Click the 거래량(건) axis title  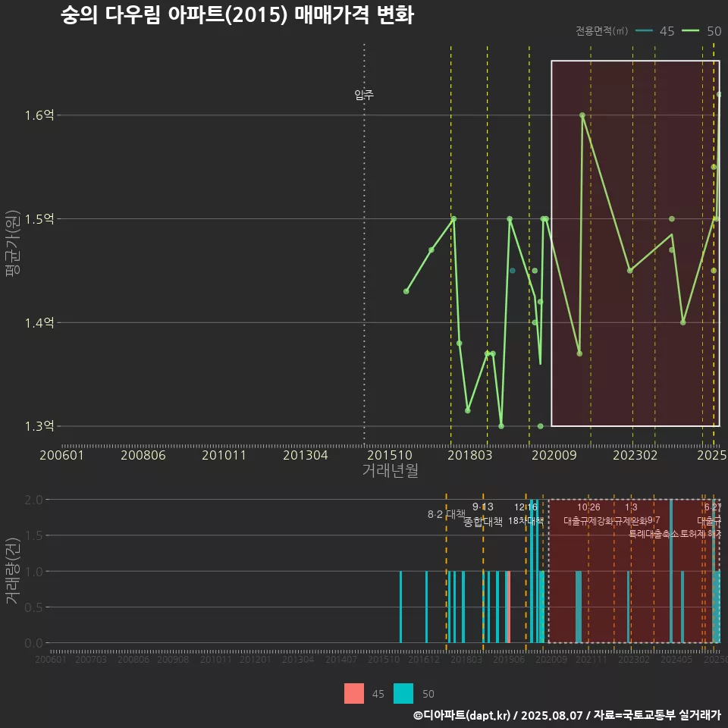click(13, 570)
